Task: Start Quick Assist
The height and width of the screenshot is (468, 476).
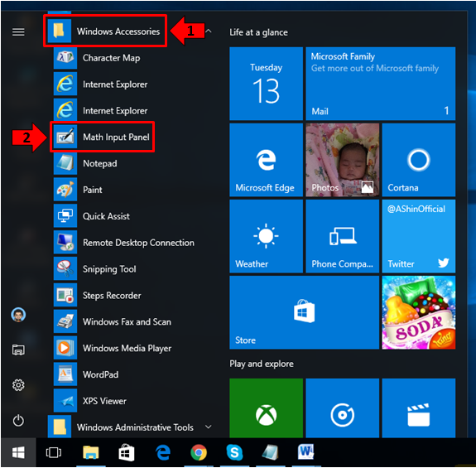Action: 131,216
